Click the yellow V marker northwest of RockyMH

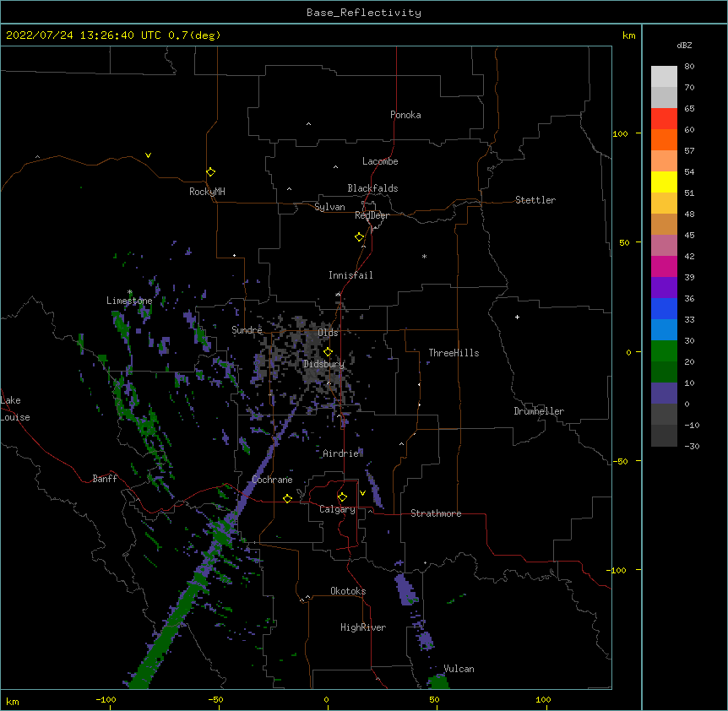click(148, 155)
